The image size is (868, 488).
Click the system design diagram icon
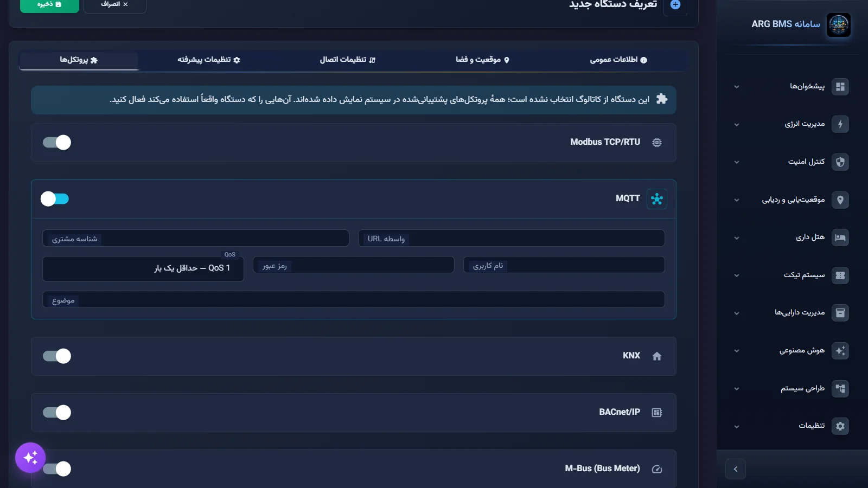pyautogui.click(x=840, y=389)
